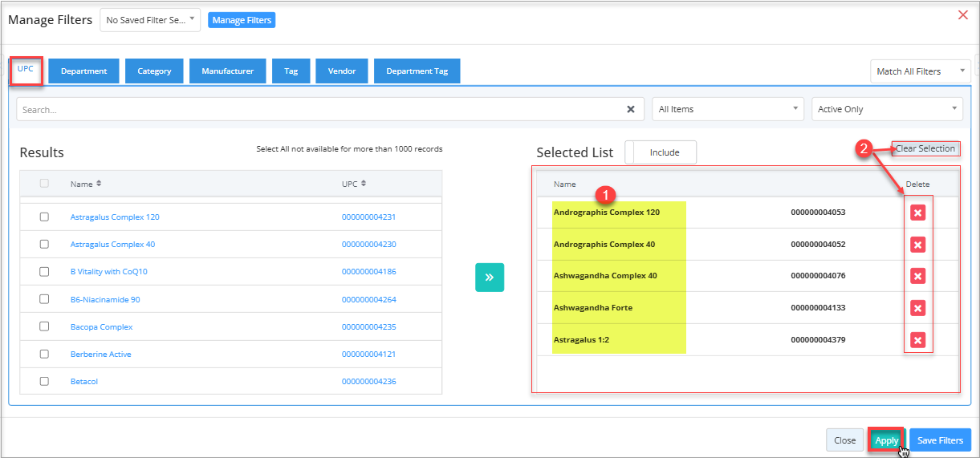980x458 pixels.
Task: Check the Astragalus Complex 120 checkbox
Action: point(44,217)
